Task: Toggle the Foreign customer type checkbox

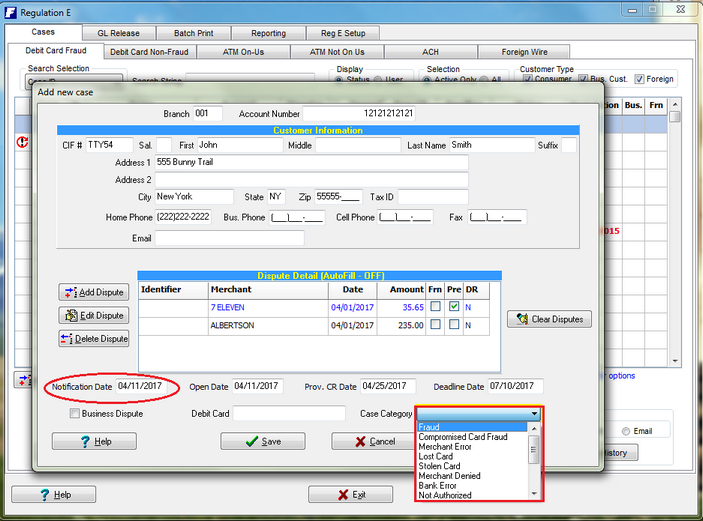Action: pyautogui.click(x=640, y=80)
